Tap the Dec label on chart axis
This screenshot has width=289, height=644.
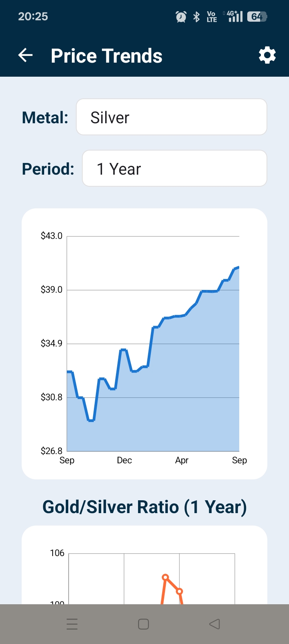point(124,461)
